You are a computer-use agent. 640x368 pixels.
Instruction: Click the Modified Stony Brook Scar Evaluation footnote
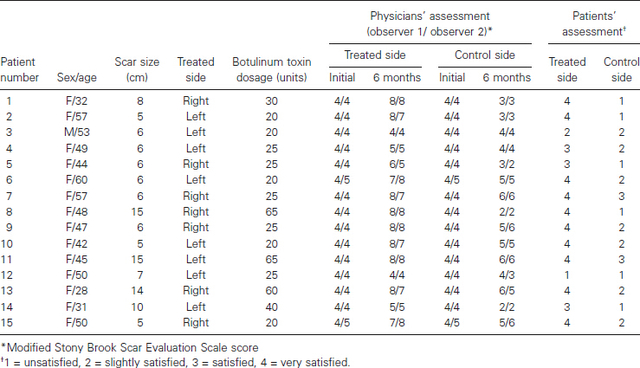[129, 348]
